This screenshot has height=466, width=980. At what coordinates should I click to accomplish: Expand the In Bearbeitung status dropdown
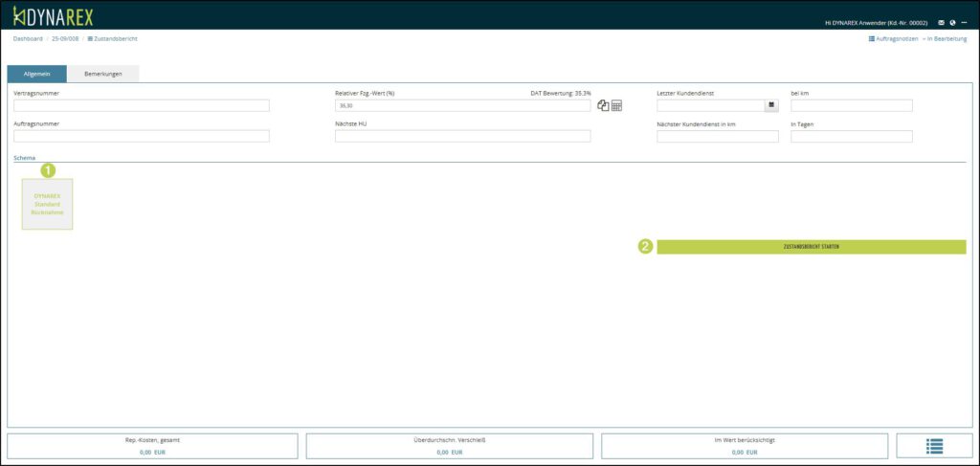[945, 39]
